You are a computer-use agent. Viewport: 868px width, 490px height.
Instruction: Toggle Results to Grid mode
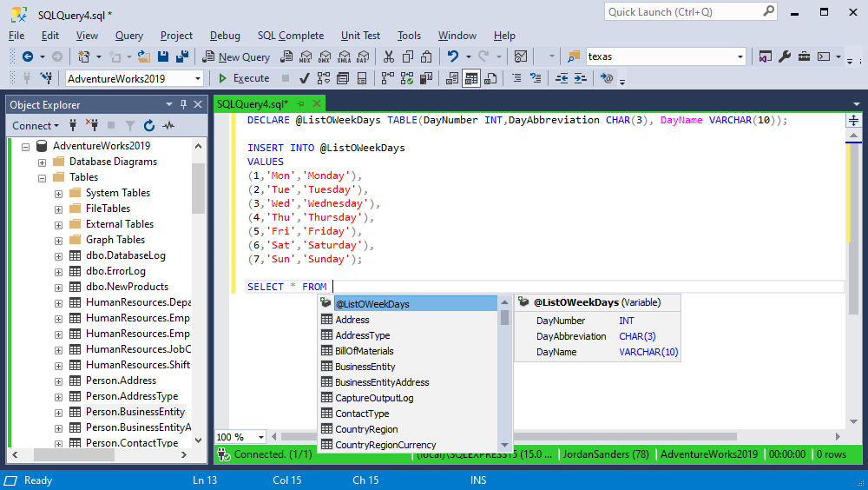[471, 78]
